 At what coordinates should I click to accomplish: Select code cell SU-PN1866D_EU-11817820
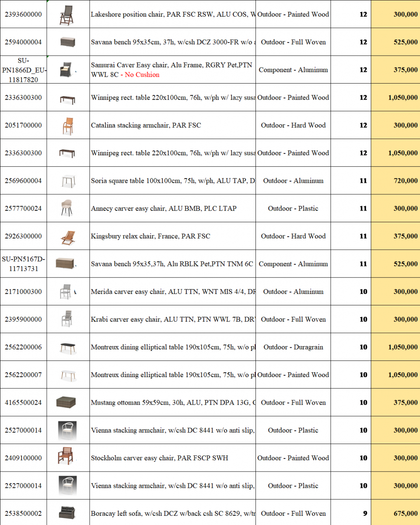tap(24, 70)
